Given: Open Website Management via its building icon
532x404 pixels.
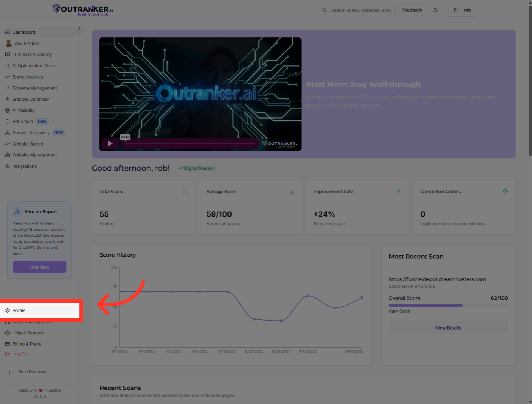Looking at the screenshot, I should coord(7,155).
